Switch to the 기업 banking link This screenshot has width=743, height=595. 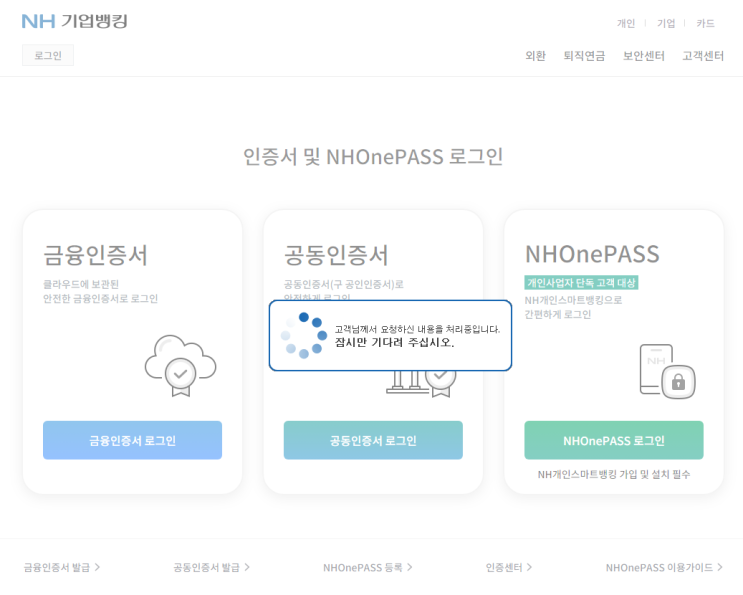[x=666, y=23]
